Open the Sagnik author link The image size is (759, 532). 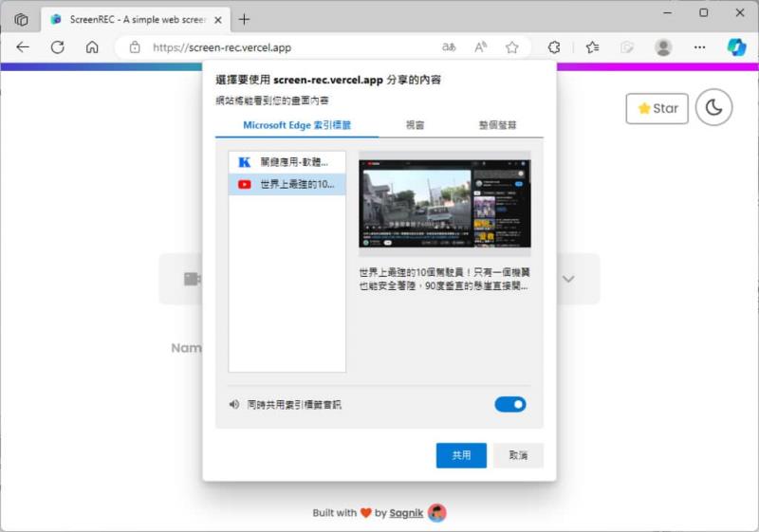[x=406, y=513]
